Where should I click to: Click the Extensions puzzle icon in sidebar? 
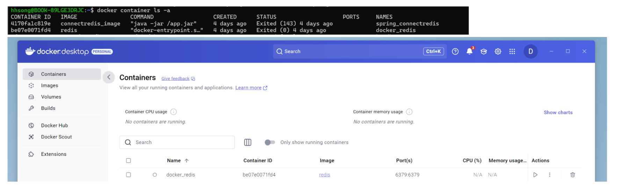coord(31,154)
